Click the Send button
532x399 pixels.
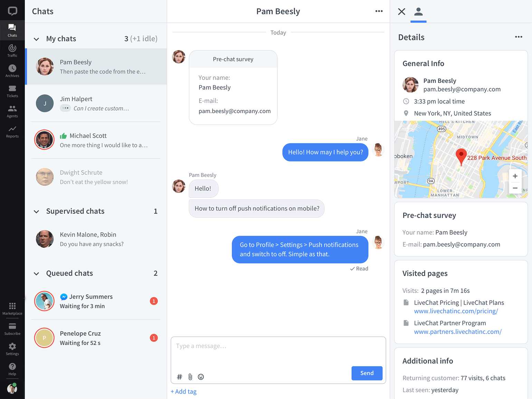(x=367, y=373)
